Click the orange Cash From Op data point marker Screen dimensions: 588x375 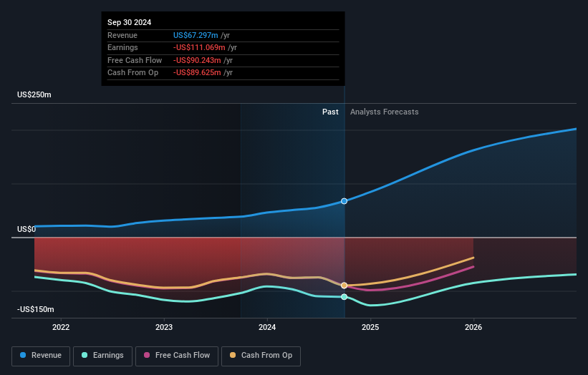coord(344,286)
